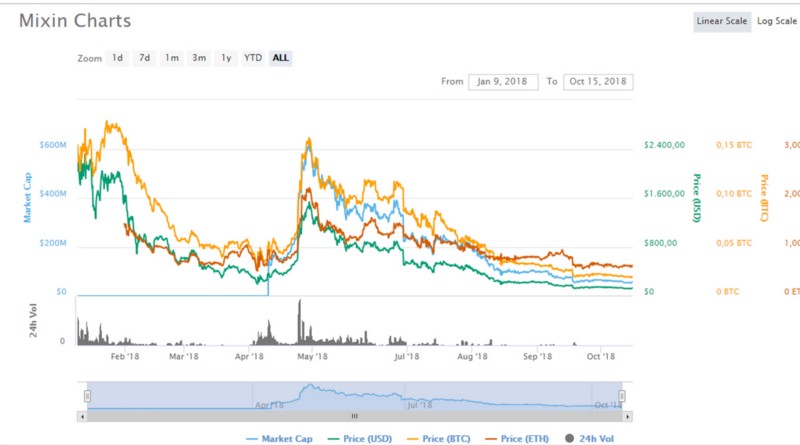Click the $1.600,00 price axis label

click(x=664, y=194)
